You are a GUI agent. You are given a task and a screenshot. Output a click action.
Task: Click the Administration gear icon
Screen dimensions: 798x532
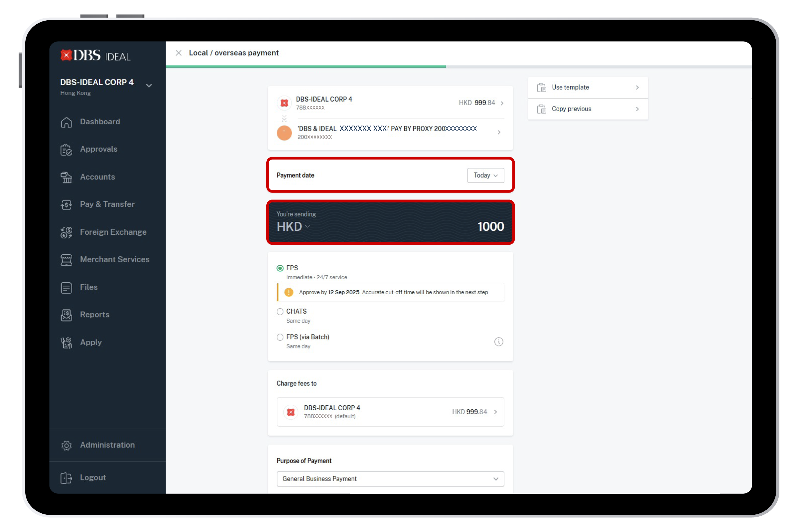pos(66,445)
